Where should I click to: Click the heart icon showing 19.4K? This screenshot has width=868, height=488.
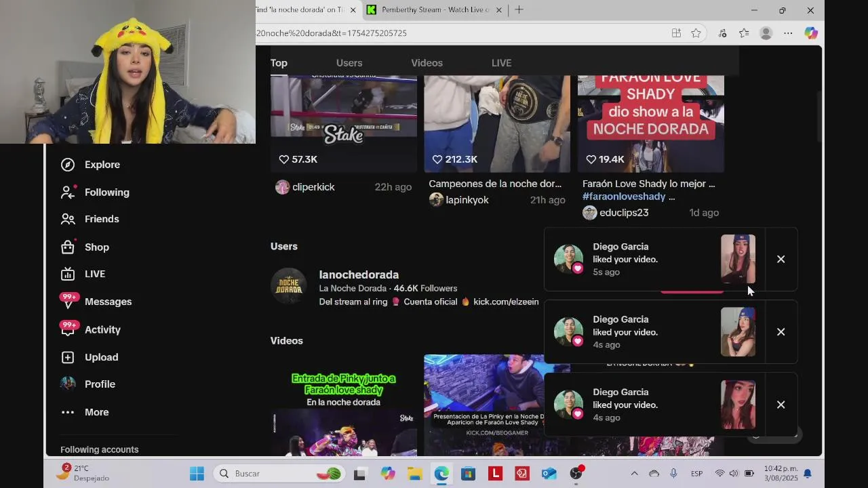point(591,159)
